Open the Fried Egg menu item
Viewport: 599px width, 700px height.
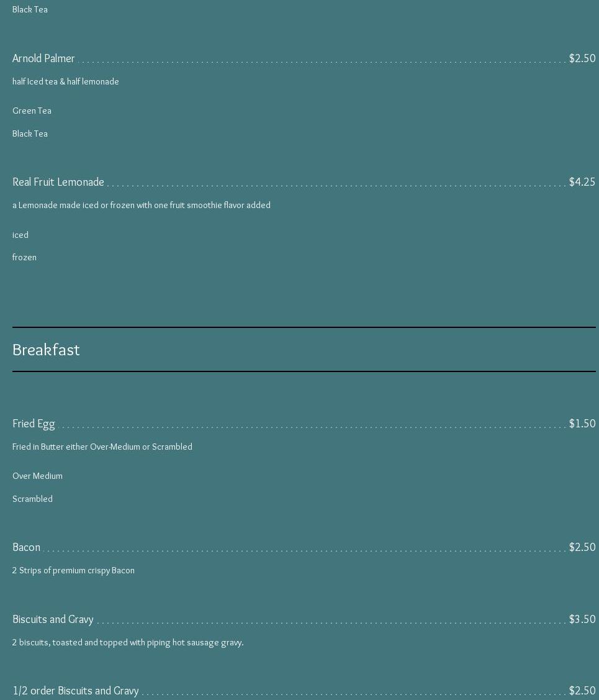[x=34, y=424]
